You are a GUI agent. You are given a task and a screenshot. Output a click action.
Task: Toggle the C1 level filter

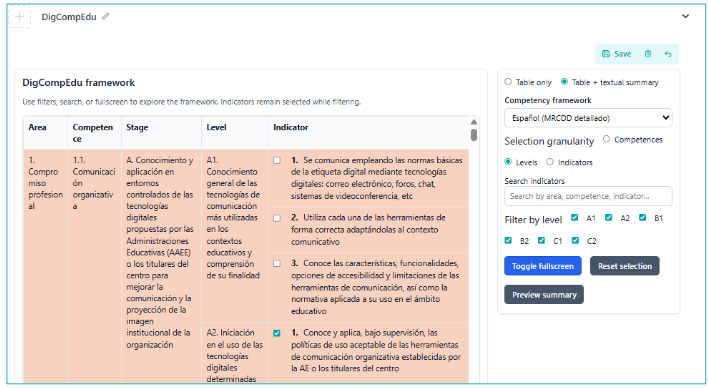click(x=541, y=240)
